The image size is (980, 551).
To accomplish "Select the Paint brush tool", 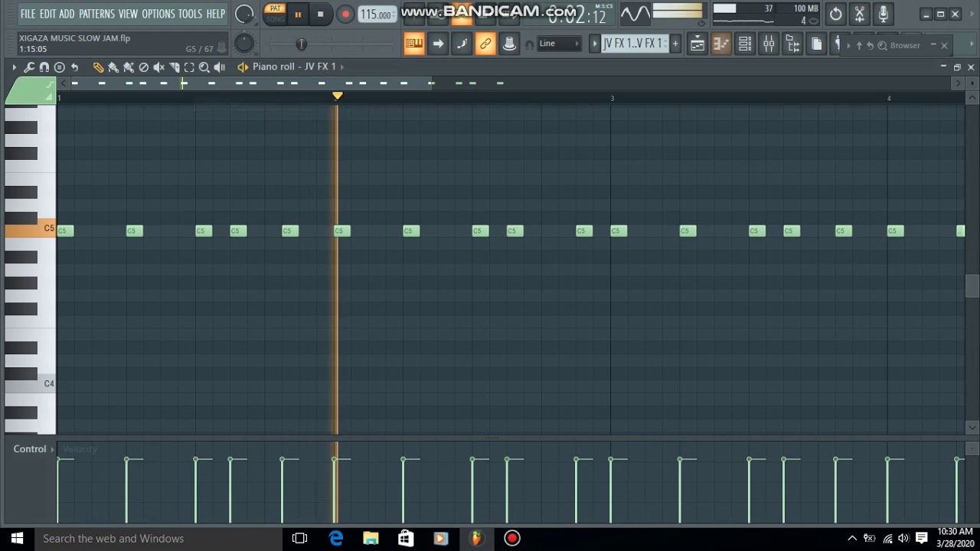I will 113,67.
